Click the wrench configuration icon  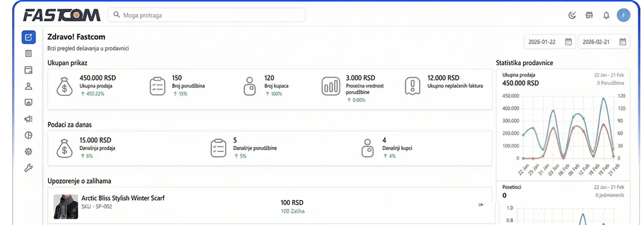click(29, 168)
